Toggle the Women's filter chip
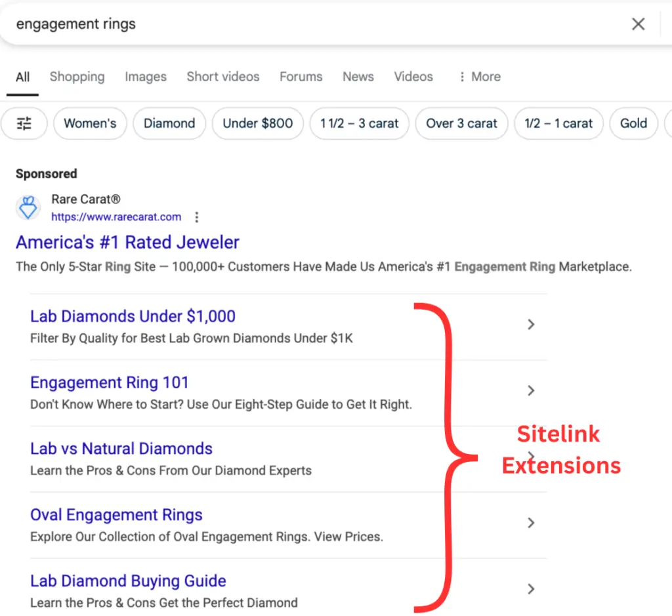Screen dimensions: 672x616 click(90, 123)
